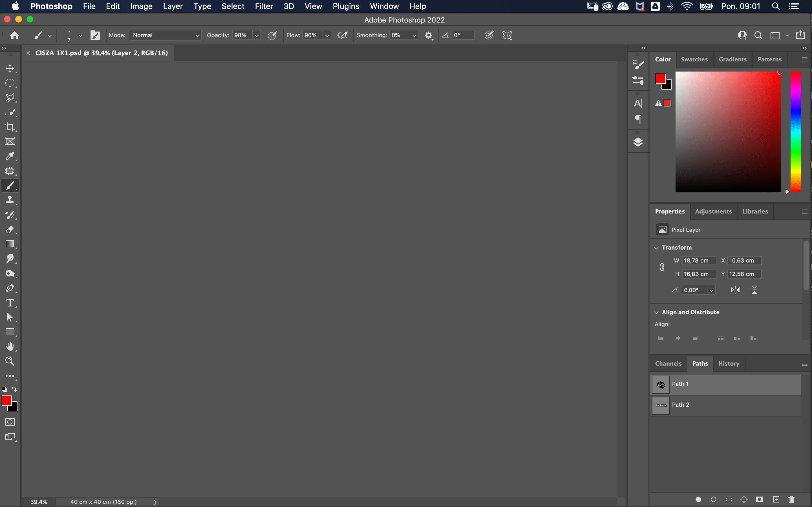Toggle link between width and height
The width and height of the screenshot is (812, 507).
pyautogui.click(x=662, y=267)
